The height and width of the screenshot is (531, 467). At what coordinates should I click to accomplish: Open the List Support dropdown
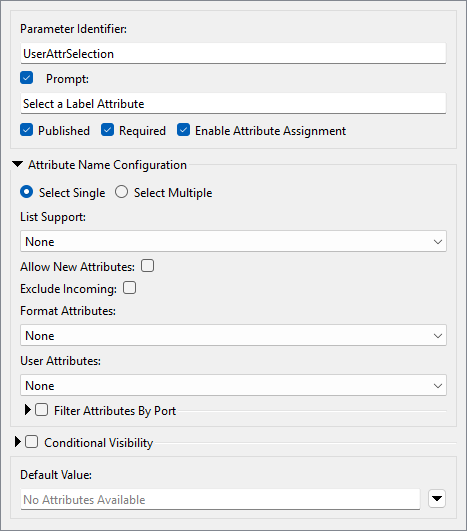click(233, 241)
